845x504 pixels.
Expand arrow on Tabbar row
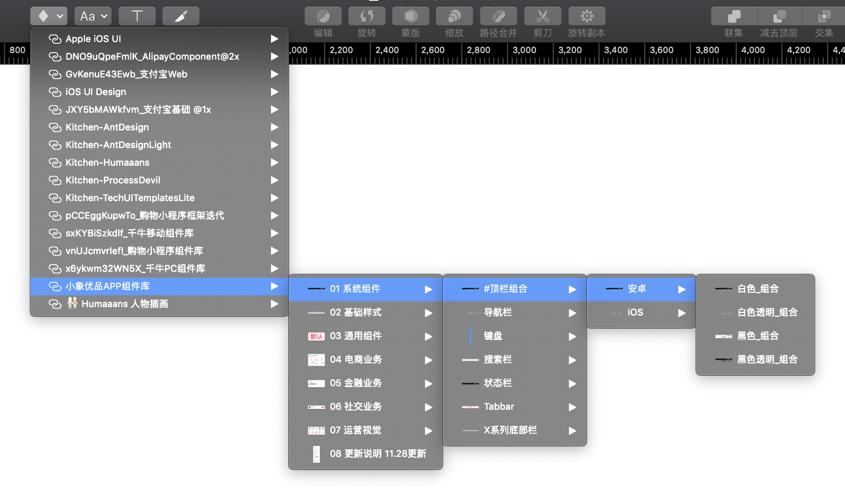coord(572,407)
